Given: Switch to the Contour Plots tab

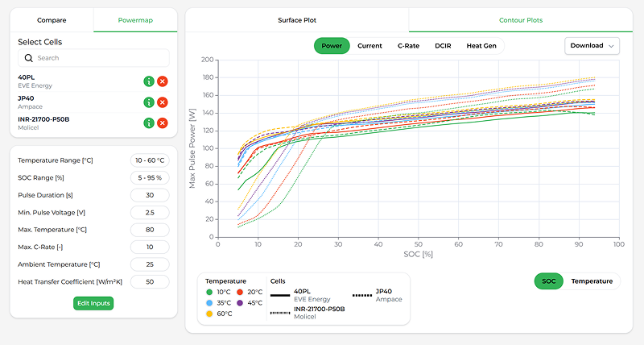Looking at the screenshot, I should coord(521,20).
